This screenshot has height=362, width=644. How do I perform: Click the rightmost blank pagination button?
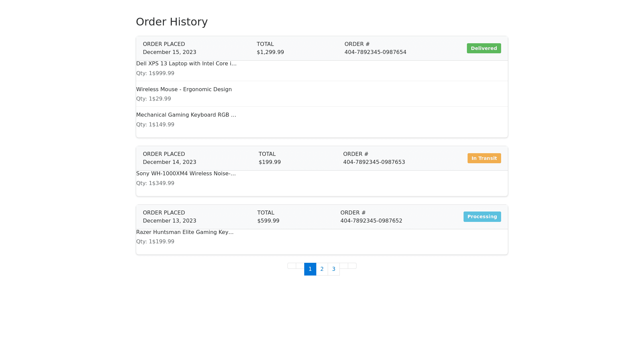coord(352,266)
